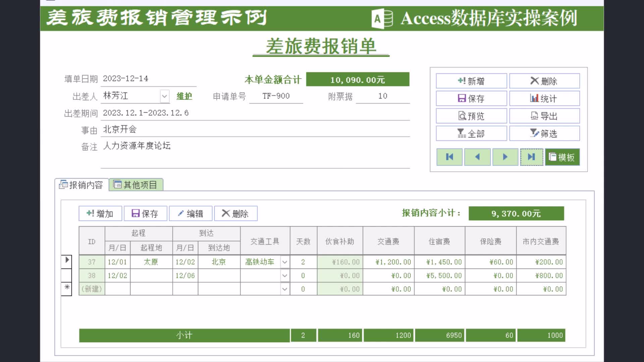Image resolution: width=644 pixels, height=362 pixels.
Task: Show all records with 全部 button
Action: 471,133
